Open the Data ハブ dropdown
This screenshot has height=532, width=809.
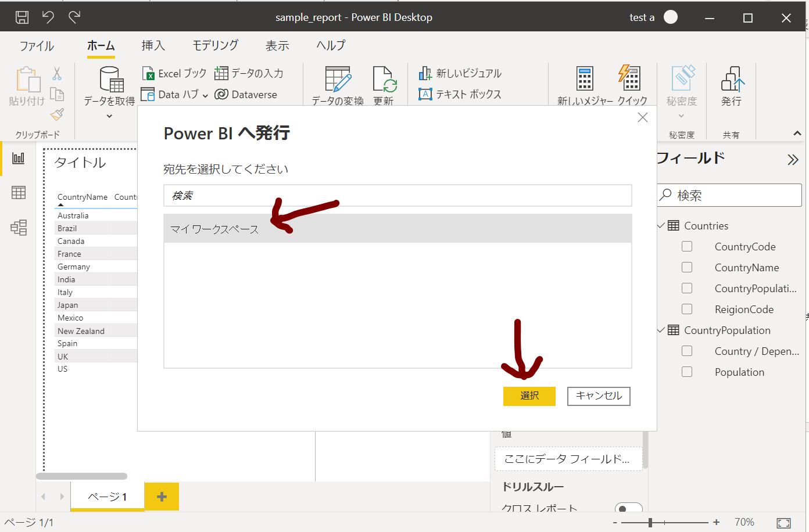(x=205, y=95)
